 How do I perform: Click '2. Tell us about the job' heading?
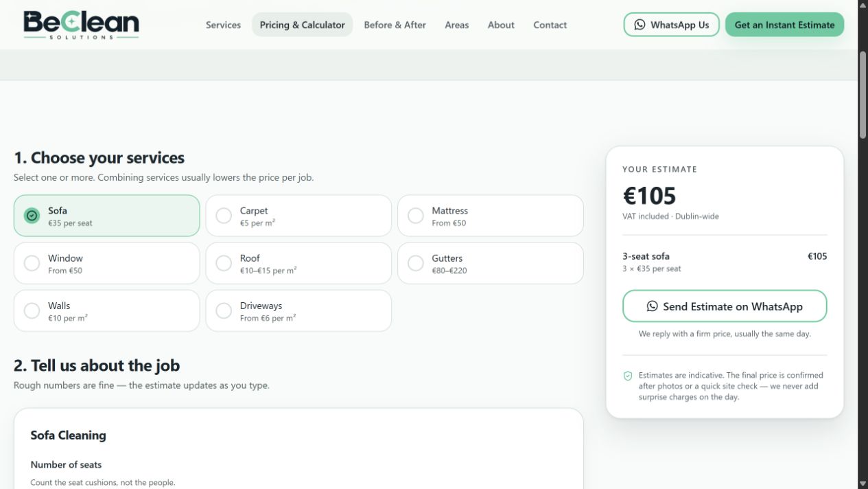pos(97,365)
